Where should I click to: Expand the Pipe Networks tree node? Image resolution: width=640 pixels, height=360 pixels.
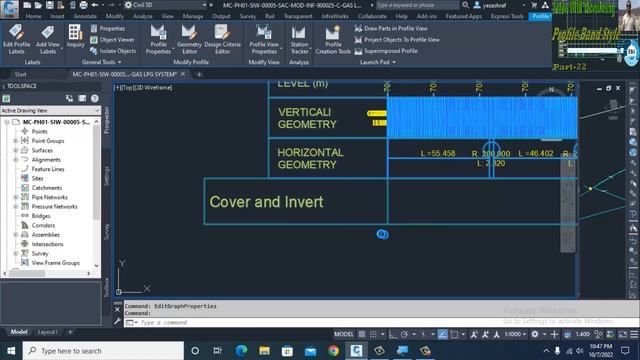pos(16,197)
